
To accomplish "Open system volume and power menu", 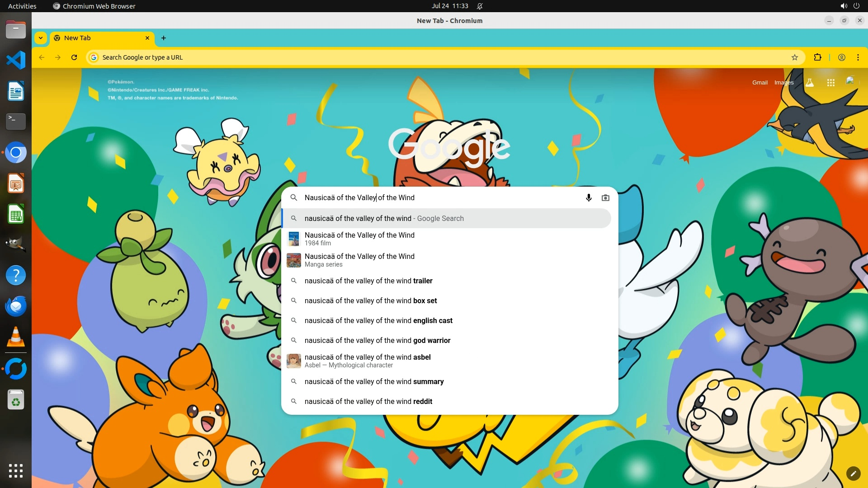I will (x=849, y=6).
